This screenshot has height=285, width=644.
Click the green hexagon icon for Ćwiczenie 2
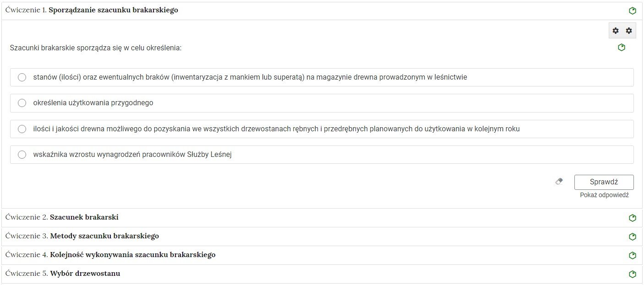(x=633, y=218)
